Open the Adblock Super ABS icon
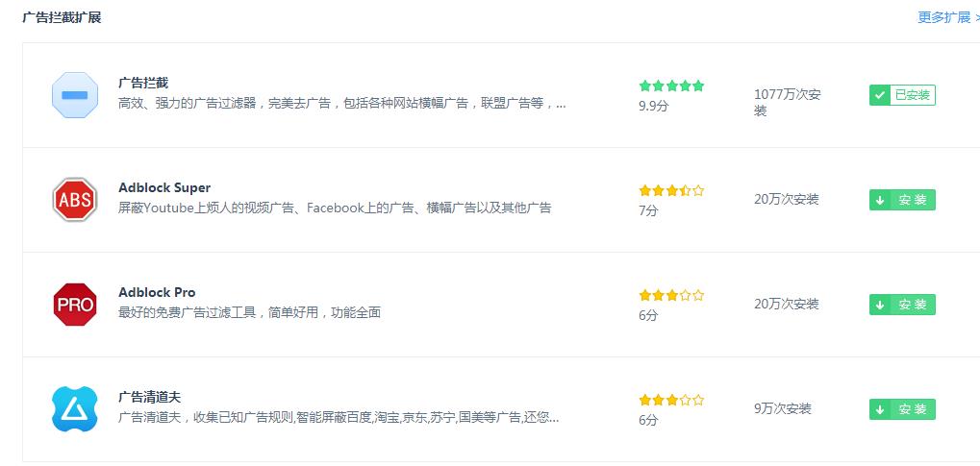This screenshot has height=466, width=980. [75, 200]
